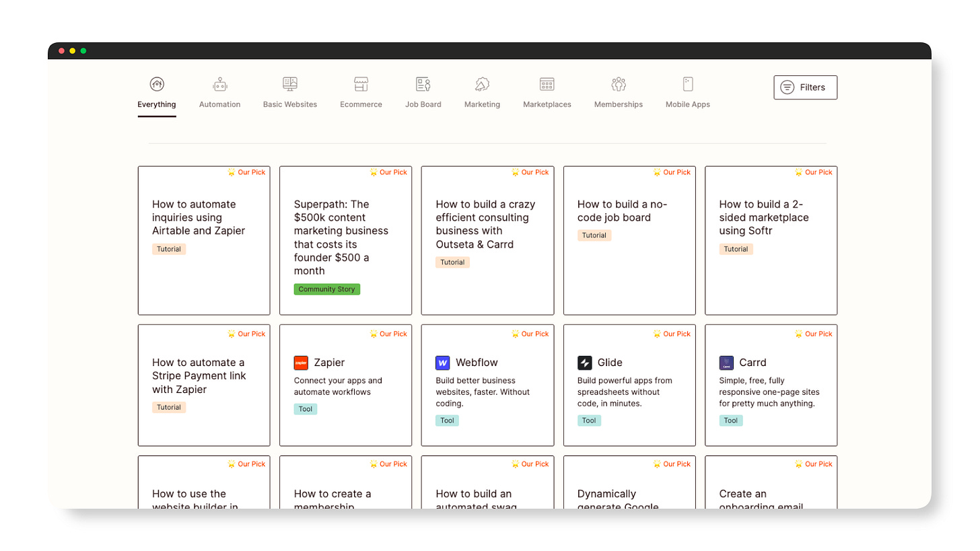Image resolution: width=980 pixels, height=551 pixels.
Task: Click the Marketing icon
Action: (x=482, y=84)
